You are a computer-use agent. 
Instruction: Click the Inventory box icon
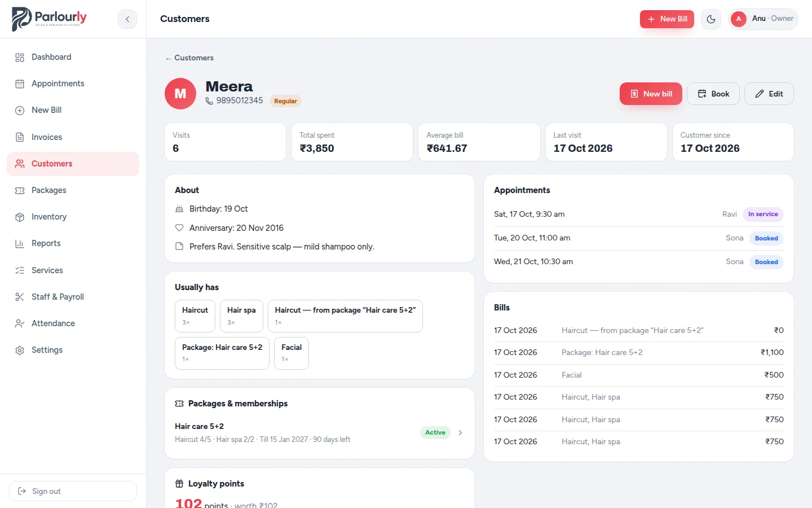[x=20, y=217]
